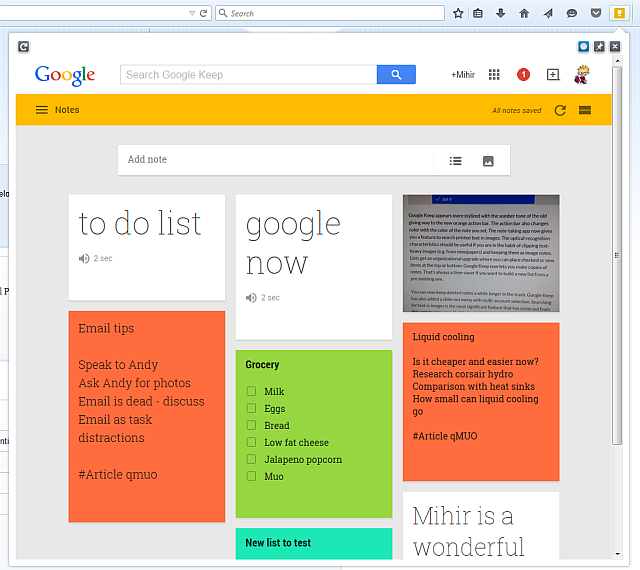
Task: Check the Muo checkbox
Action: tap(251, 476)
